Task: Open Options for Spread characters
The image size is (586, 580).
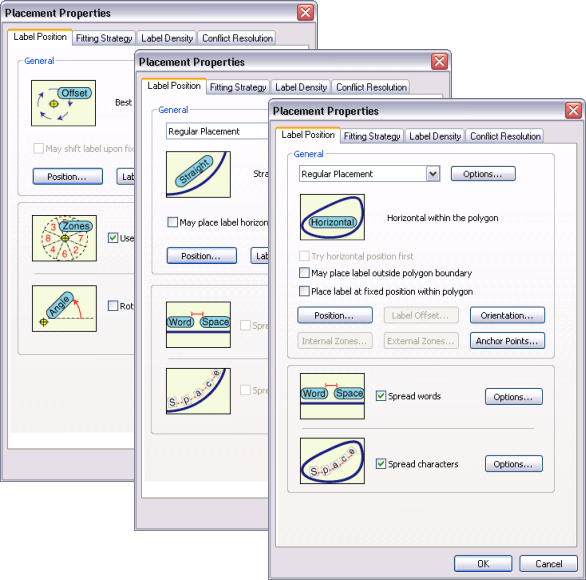Action: (x=513, y=464)
